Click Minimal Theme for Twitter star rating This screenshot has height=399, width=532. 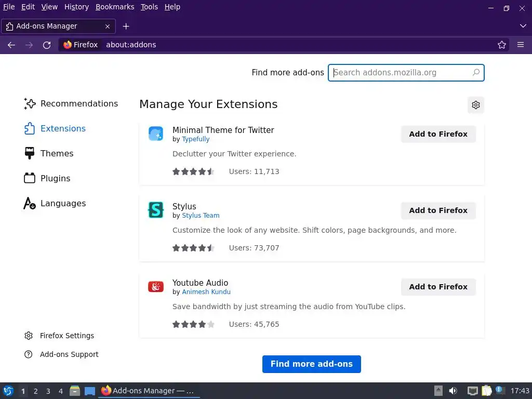click(x=193, y=171)
